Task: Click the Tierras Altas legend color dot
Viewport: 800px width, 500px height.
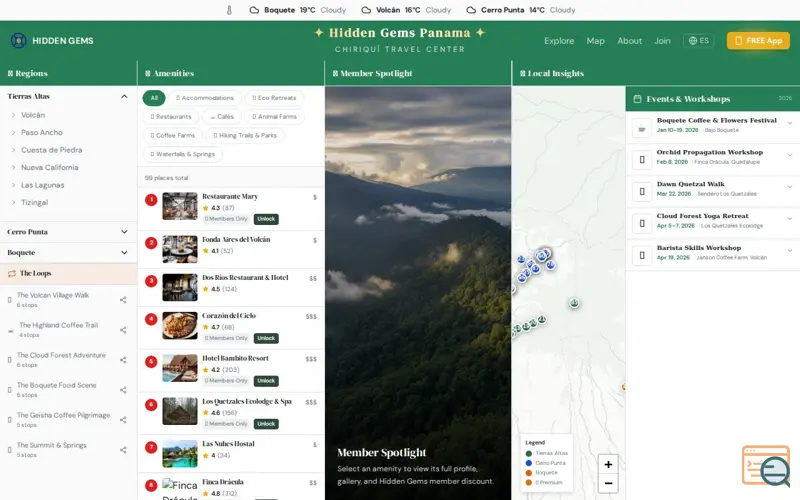Action: pos(529,453)
